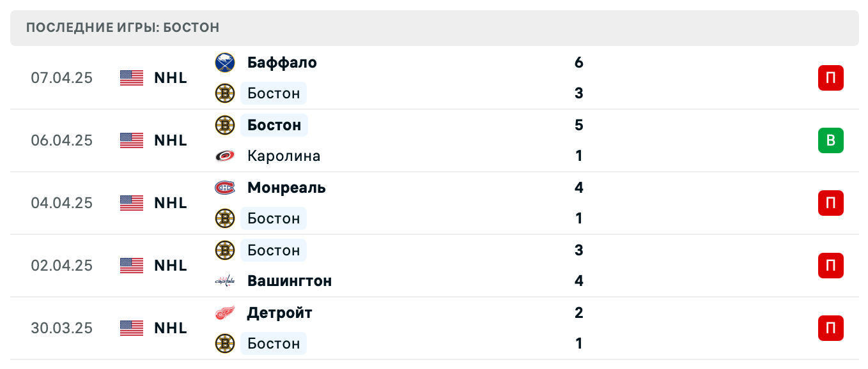Open the ПОСЛЕДНИЕ ИГРЫ: БОСТОН section header

121,27
